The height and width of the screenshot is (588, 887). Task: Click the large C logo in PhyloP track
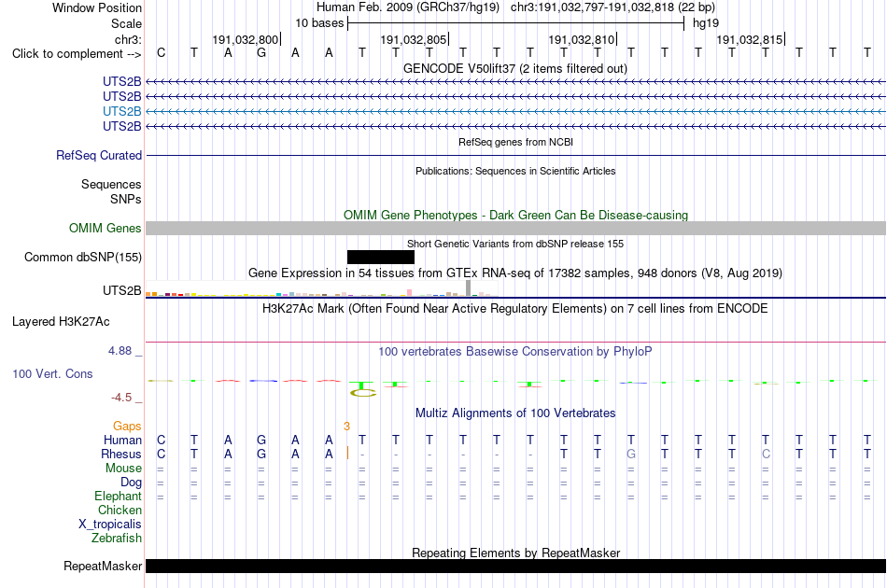(x=362, y=392)
